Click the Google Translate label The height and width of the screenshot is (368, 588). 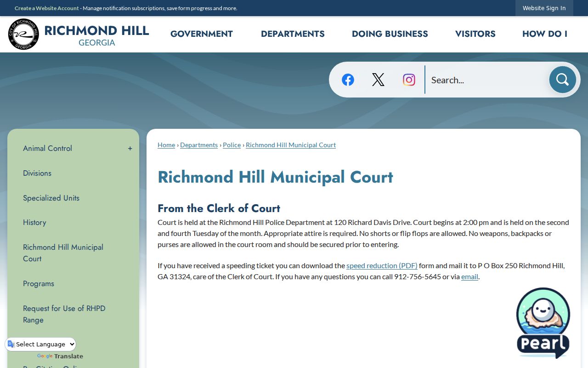click(x=60, y=356)
